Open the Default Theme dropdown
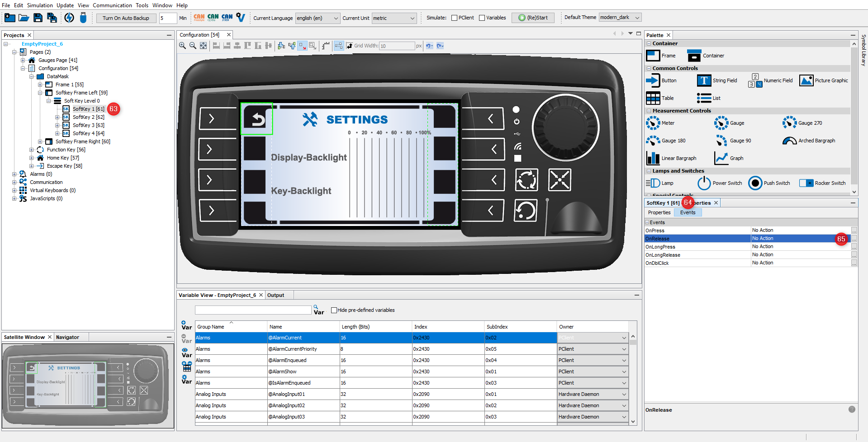Screen dimensions: 868x442 pyautogui.click(x=620, y=18)
